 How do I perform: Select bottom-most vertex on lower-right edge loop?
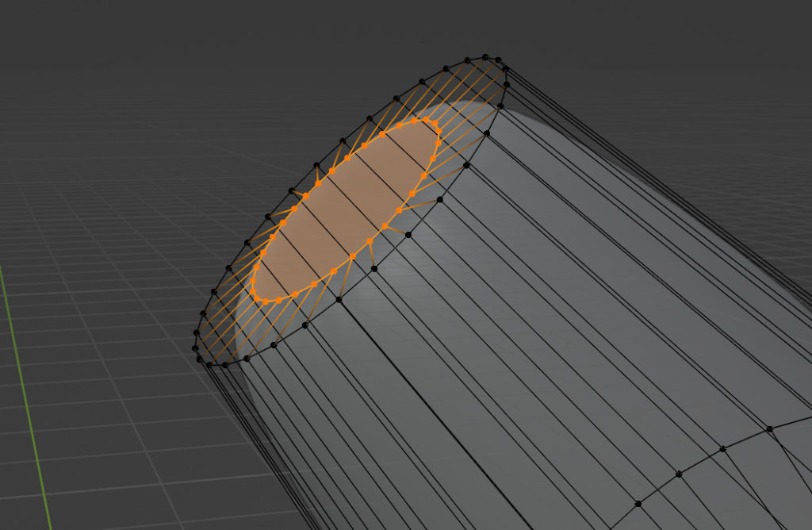pyautogui.click(x=638, y=503)
